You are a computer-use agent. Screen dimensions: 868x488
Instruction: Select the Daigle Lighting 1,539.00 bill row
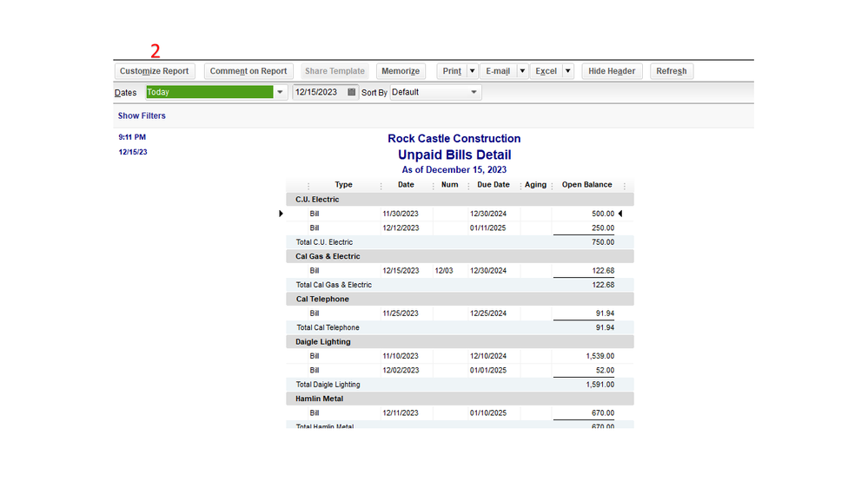[x=460, y=356]
